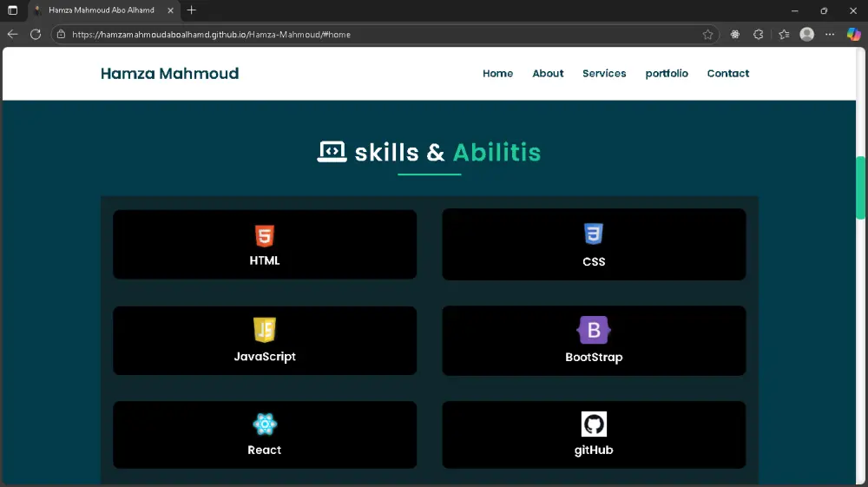Navigate to About in site menu
Image resolution: width=868 pixels, height=487 pixels.
(548, 73)
